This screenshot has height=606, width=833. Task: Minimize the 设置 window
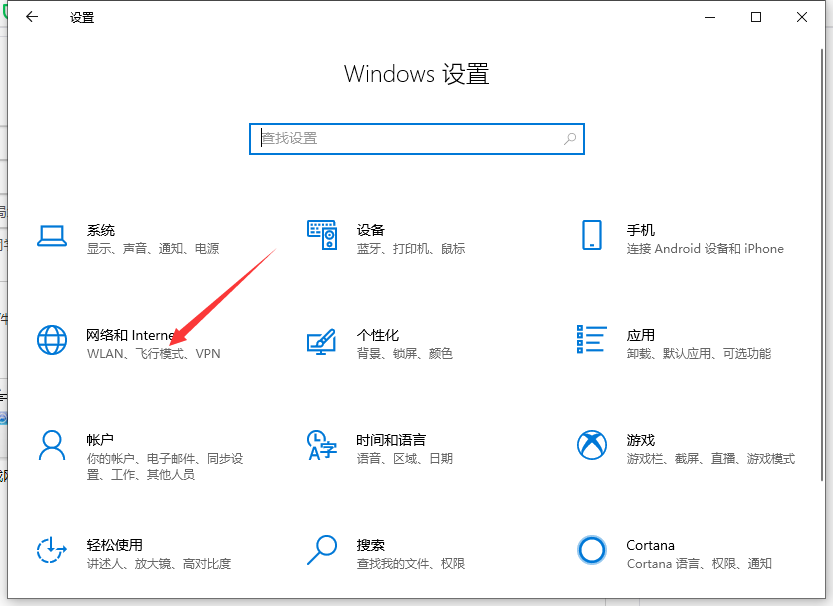point(710,17)
